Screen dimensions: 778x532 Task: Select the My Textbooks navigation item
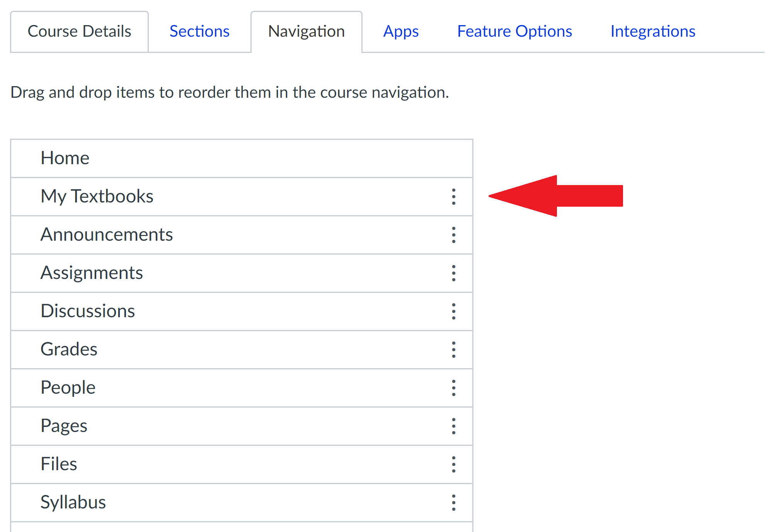pyautogui.click(x=242, y=197)
